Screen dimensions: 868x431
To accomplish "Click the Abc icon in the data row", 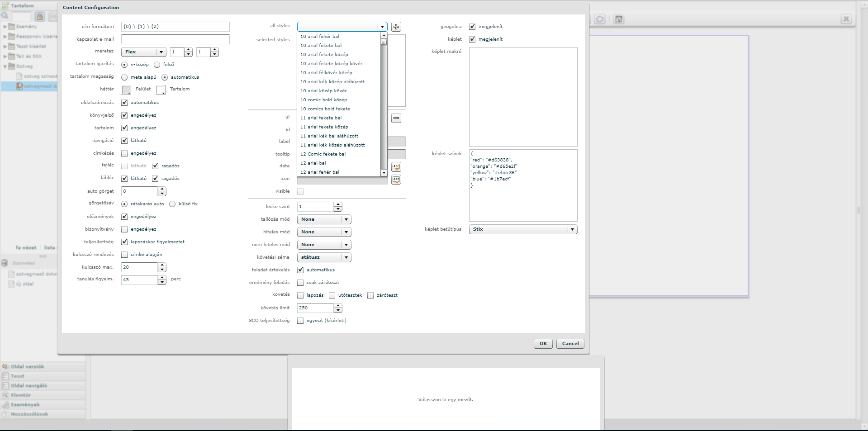I will pyautogui.click(x=396, y=167).
